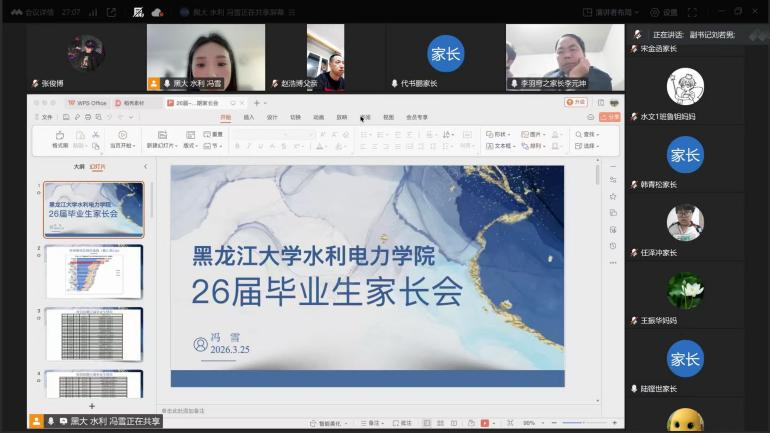Expand the Shapes (形状) dropdown

coord(499,134)
